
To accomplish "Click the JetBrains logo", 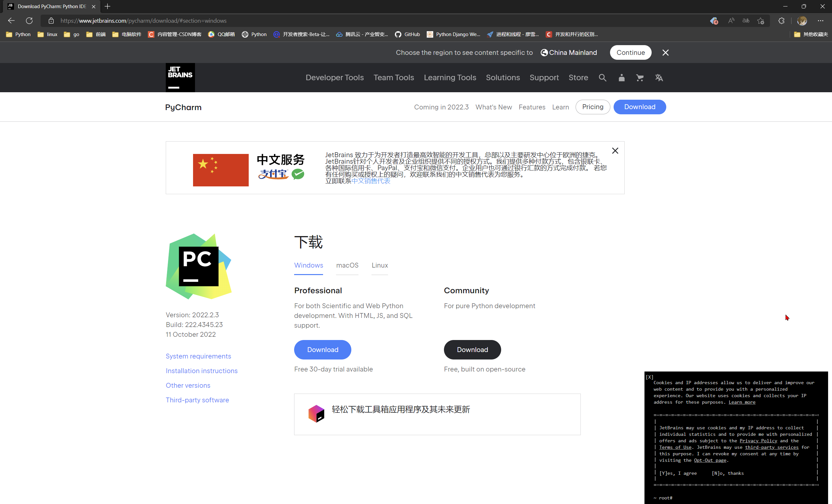I will pos(180,78).
